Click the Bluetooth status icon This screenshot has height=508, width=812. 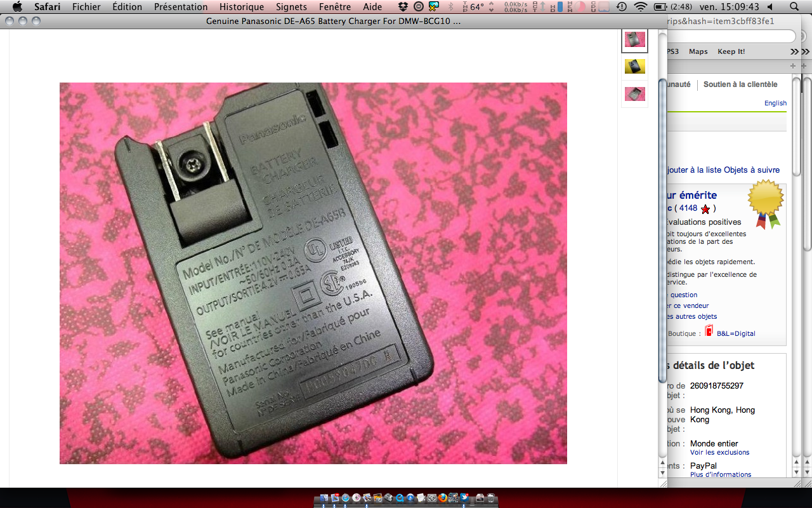pyautogui.click(x=451, y=7)
